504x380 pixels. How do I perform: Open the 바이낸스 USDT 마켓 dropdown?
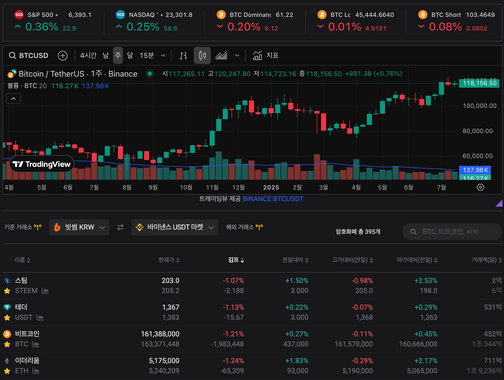(x=175, y=227)
